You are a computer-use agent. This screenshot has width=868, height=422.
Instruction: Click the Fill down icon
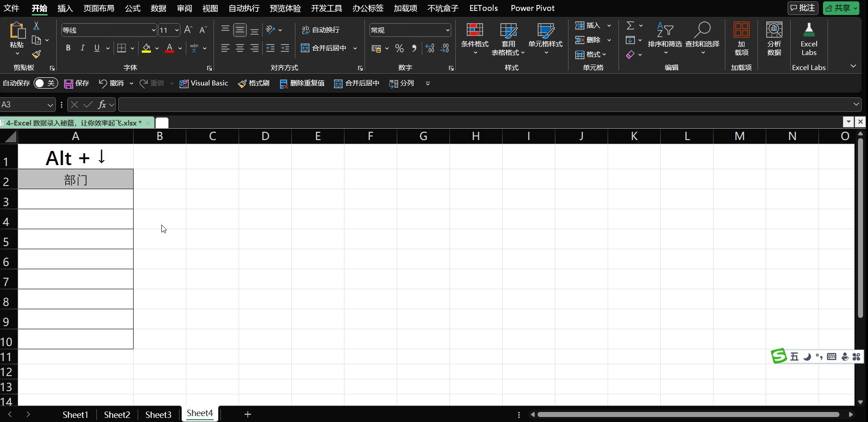click(x=630, y=40)
